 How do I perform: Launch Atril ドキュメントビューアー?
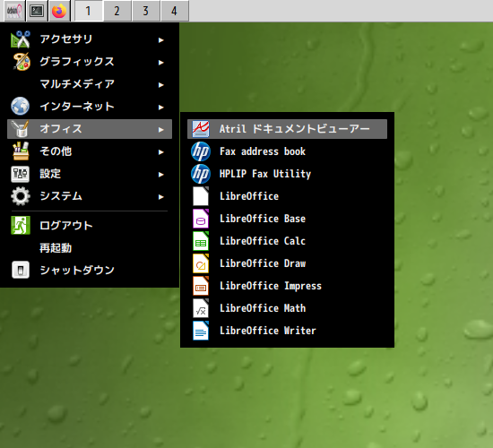pyautogui.click(x=287, y=129)
